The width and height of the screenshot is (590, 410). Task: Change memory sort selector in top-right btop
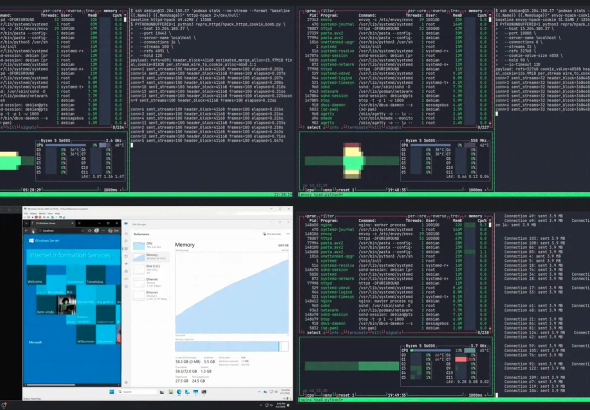476,11
